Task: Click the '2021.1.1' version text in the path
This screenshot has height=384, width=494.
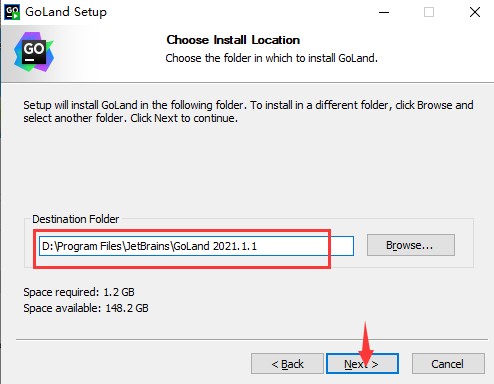Action: (x=235, y=246)
